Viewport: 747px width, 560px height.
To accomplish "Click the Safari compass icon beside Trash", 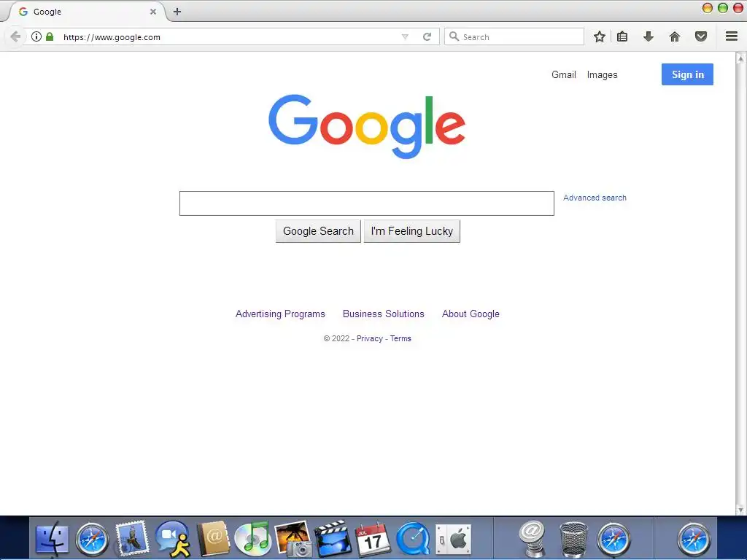I will tap(614, 540).
